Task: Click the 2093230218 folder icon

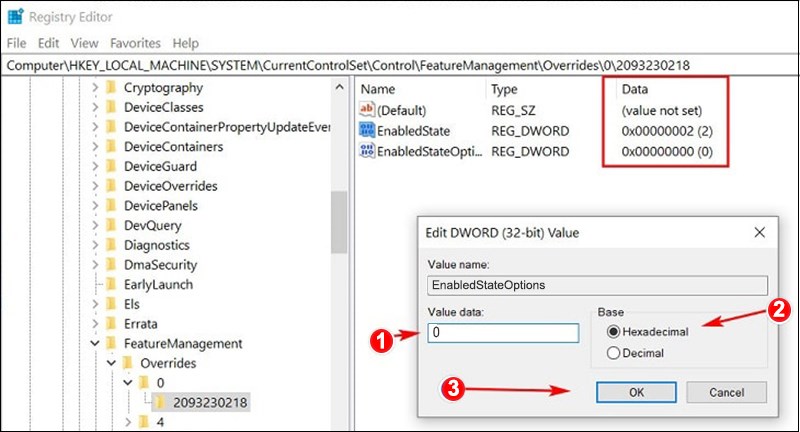Action: [160, 403]
